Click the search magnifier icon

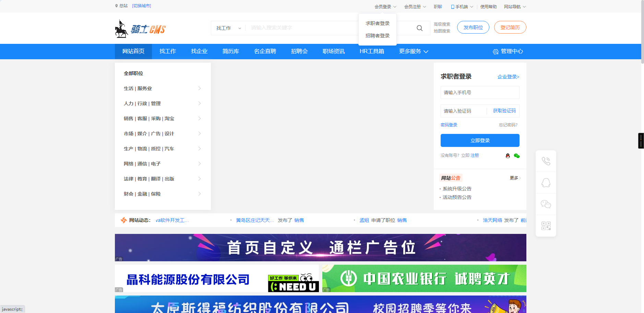pos(419,28)
